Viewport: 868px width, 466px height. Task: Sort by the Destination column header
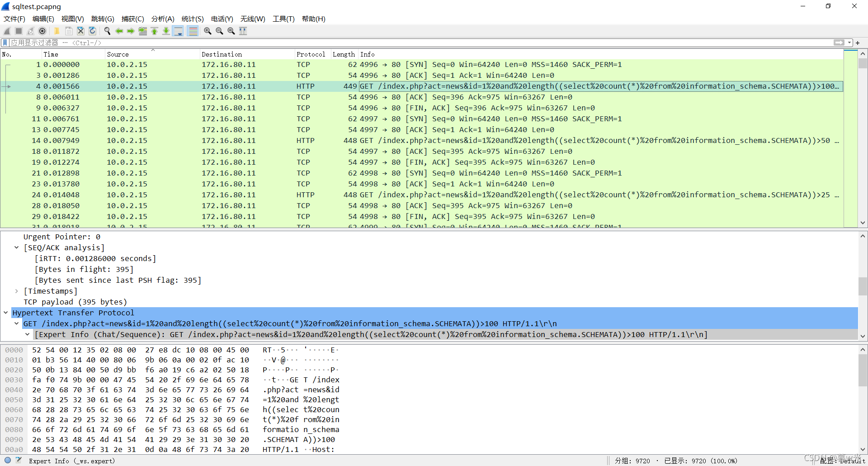click(x=247, y=54)
